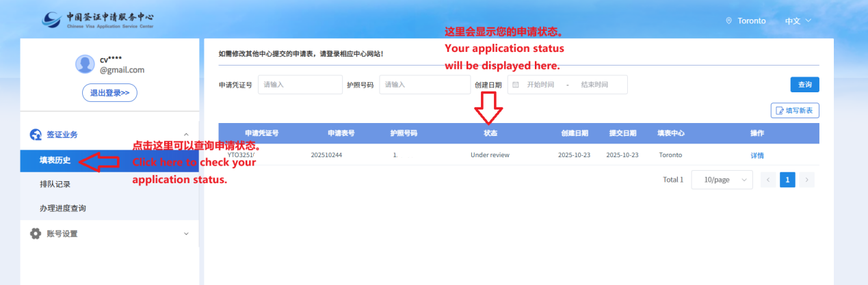Collapse the 签证业务 menu section
Image resolution: width=868 pixels, height=285 pixels.
click(x=187, y=135)
